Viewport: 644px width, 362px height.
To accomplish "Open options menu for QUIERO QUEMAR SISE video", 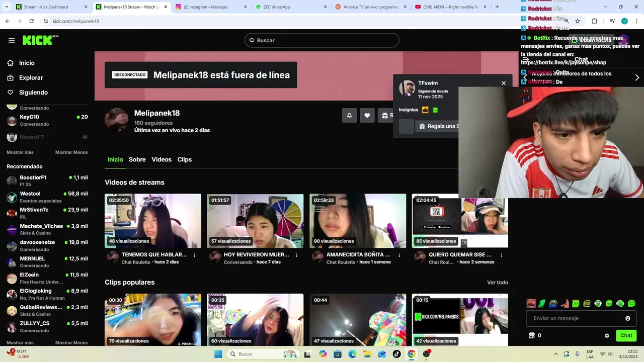I will coord(502,255).
